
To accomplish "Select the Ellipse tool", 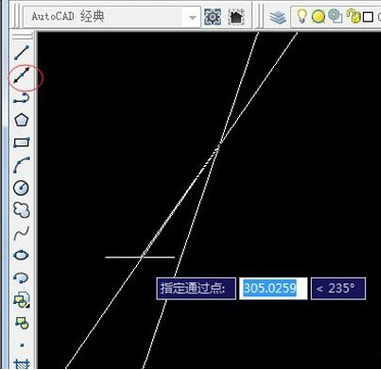I will coord(21,255).
